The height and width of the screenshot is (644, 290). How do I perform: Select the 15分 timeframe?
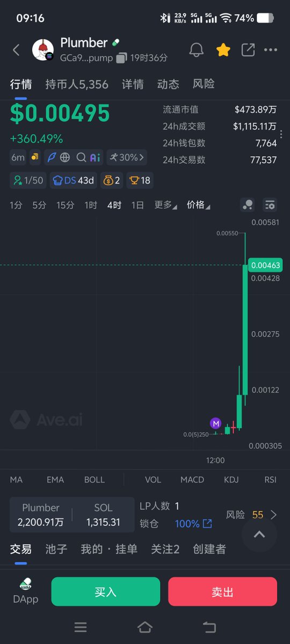[66, 205]
